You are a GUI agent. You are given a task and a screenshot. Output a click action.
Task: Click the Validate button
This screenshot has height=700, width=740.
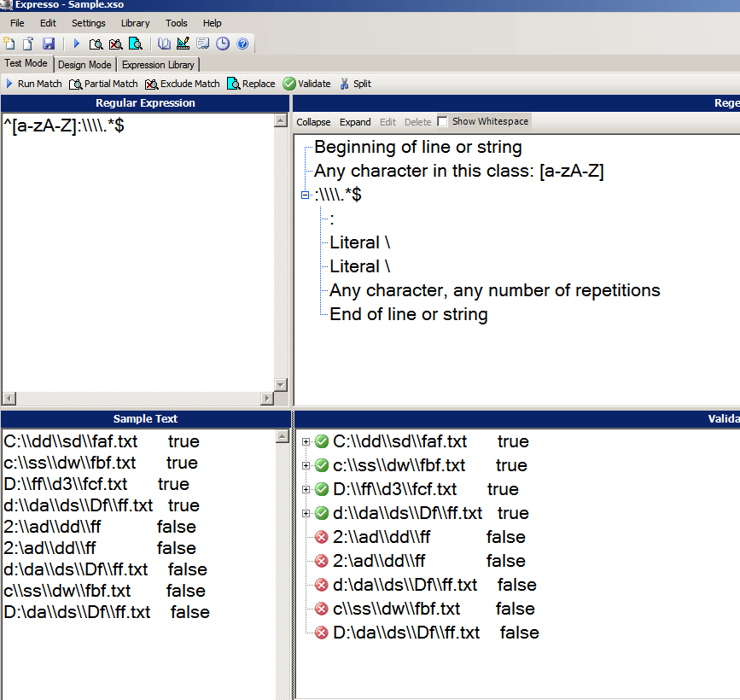[x=306, y=84]
